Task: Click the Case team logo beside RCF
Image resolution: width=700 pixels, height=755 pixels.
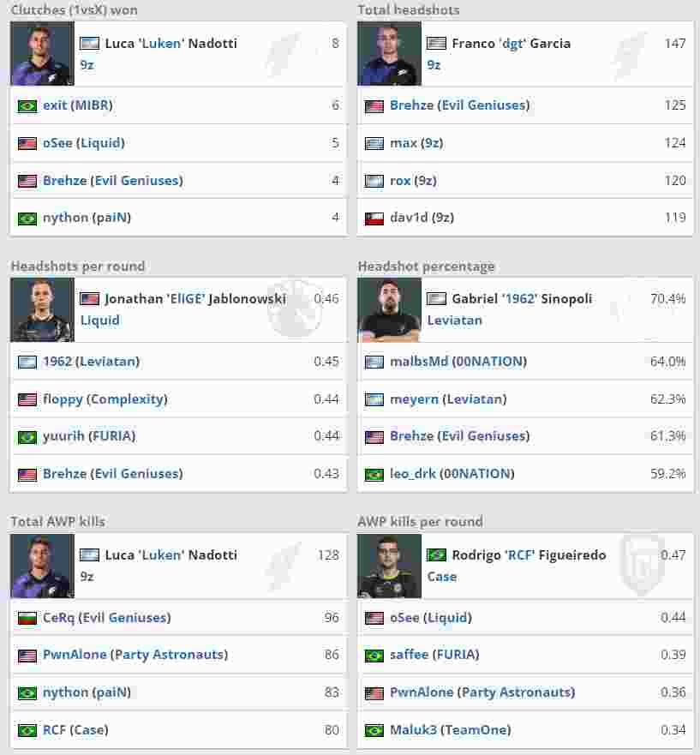Action: (642, 565)
